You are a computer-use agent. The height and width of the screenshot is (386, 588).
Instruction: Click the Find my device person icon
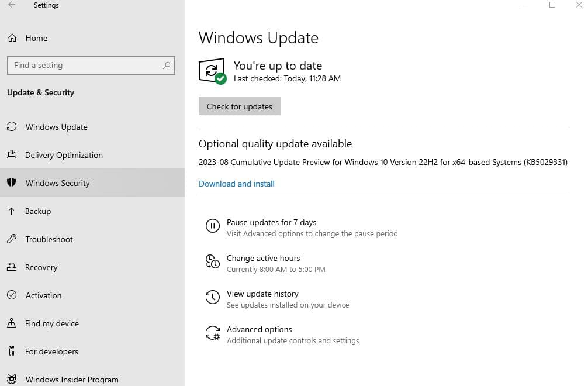[12, 323]
